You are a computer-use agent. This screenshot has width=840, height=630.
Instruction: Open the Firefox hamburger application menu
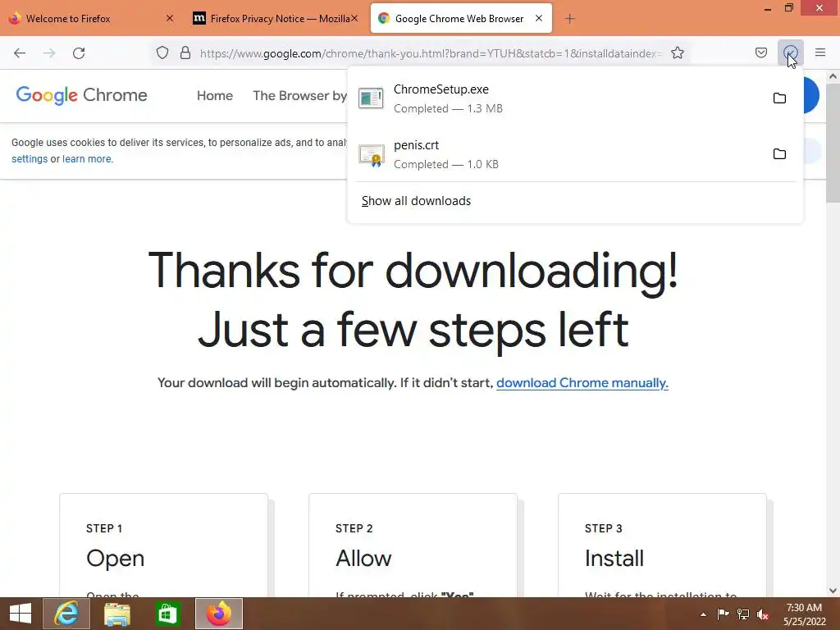(x=820, y=52)
